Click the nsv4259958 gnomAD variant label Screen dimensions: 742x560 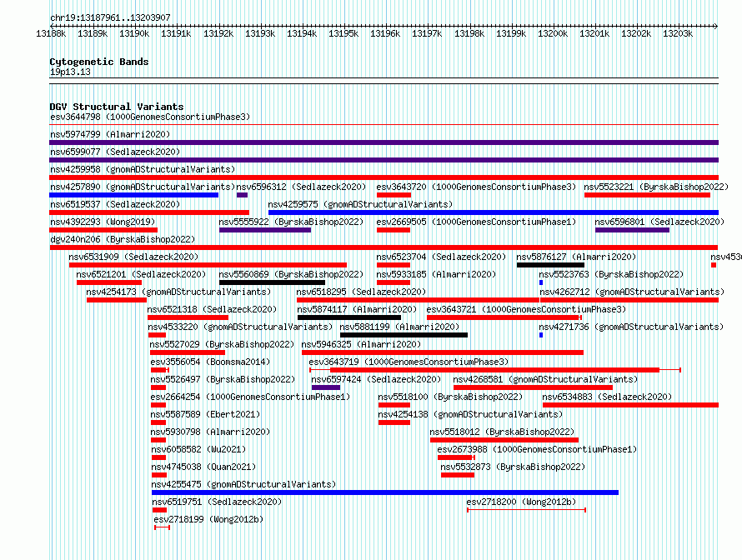(x=143, y=169)
